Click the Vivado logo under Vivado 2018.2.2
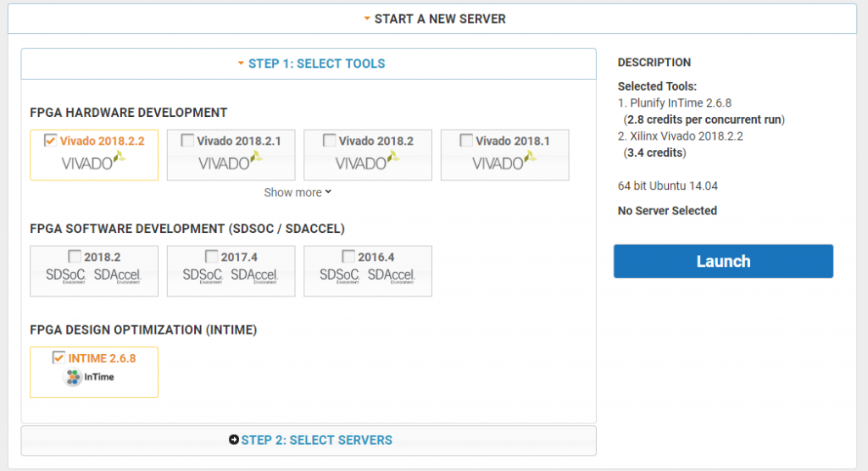The width and height of the screenshot is (868, 471). pos(93,162)
